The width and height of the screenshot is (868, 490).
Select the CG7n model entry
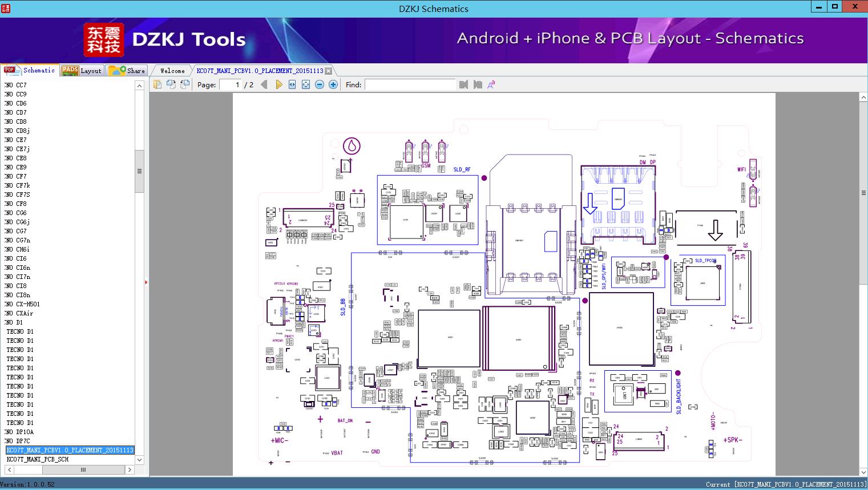pos(17,240)
